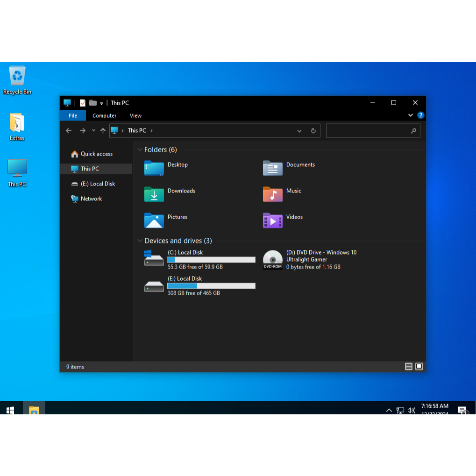This screenshot has width=476, height=476.
Task: Go back using the left arrow
Action: [x=69, y=130]
